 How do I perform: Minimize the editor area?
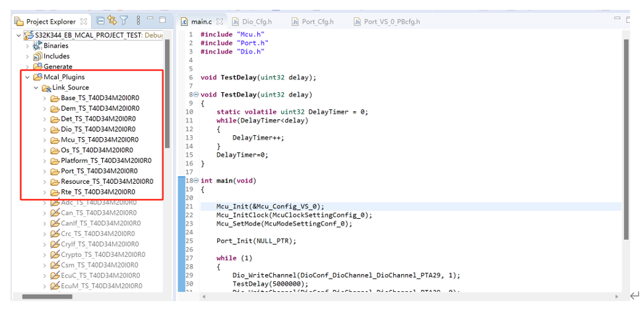[618, 18]
